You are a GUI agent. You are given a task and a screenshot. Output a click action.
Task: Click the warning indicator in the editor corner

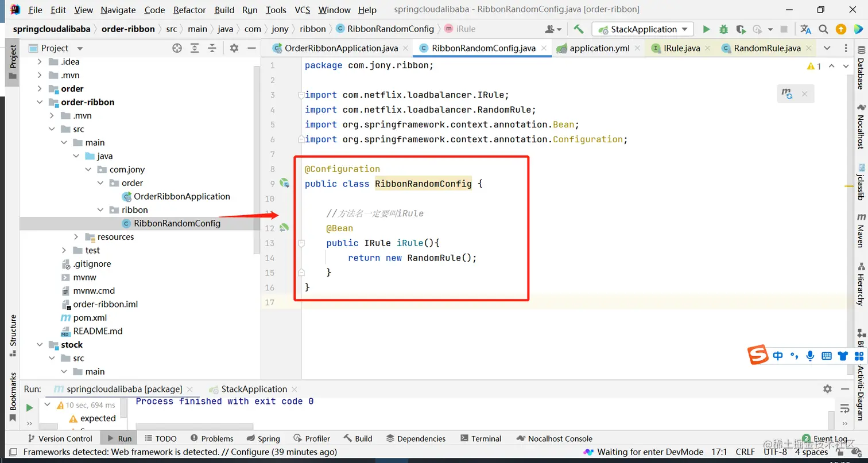[814, 67]
